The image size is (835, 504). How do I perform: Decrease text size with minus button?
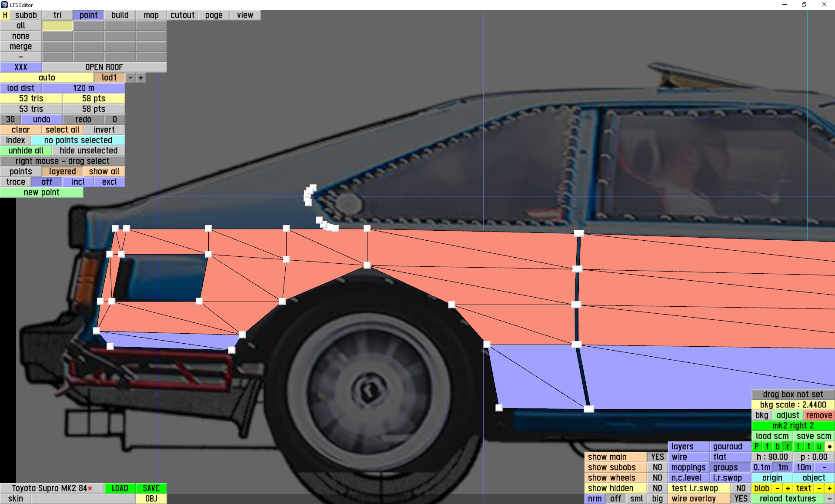coord(819,488)
